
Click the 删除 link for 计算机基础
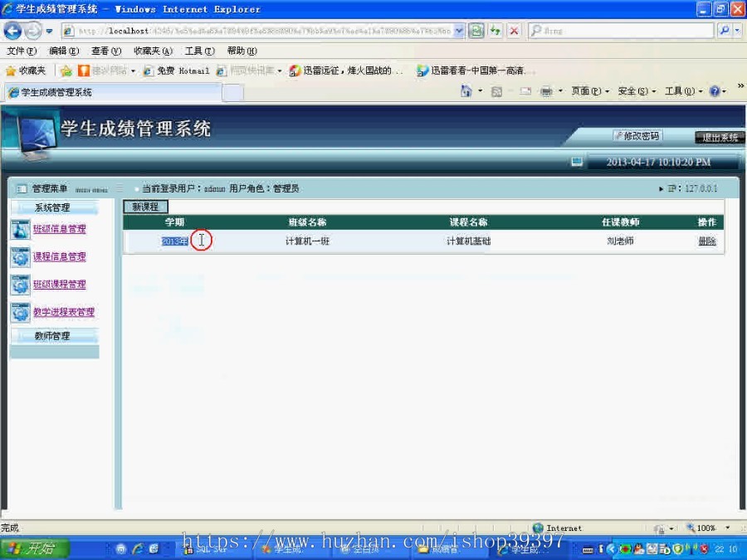click(707, 241)
